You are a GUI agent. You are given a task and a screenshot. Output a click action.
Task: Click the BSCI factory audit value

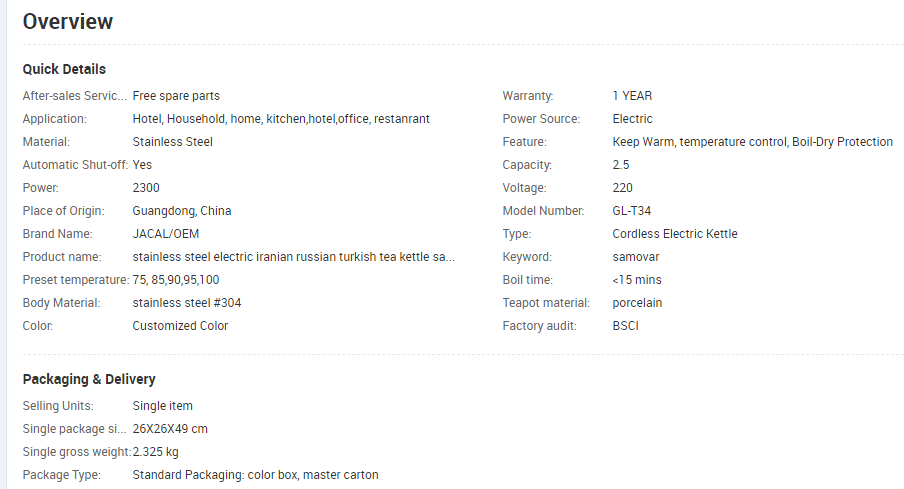tap(626, 326)
